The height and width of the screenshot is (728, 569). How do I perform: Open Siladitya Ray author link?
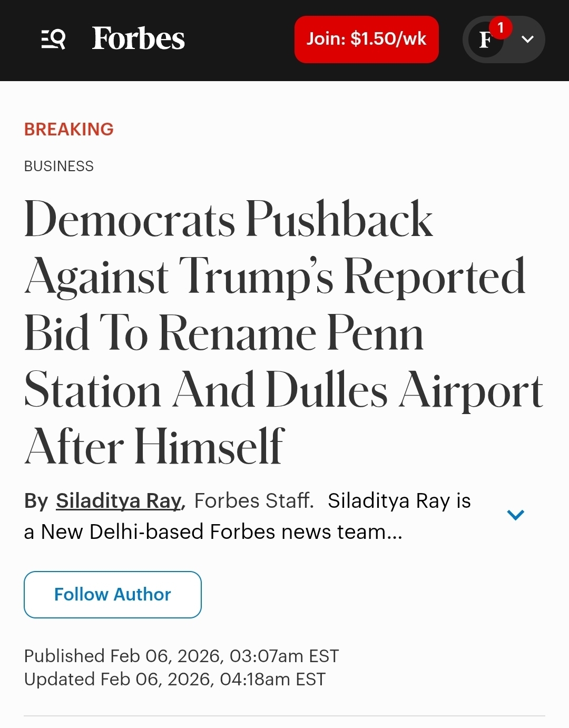tap(119, 500)
